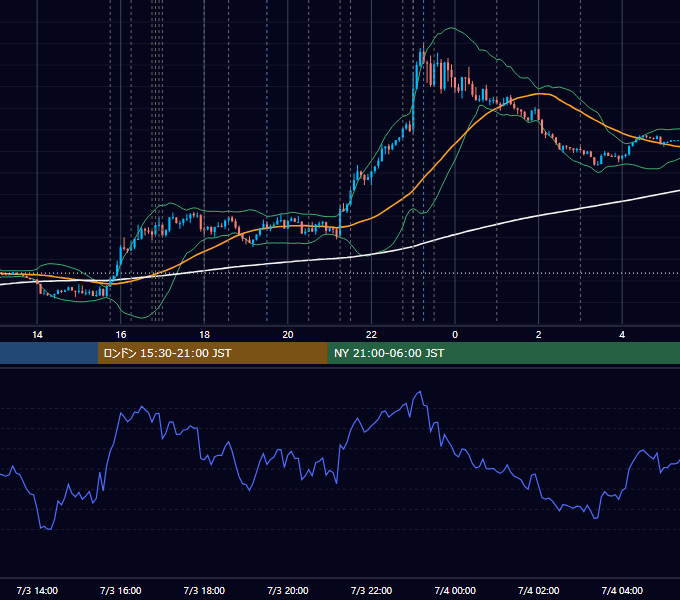Image resolution: width=680 pixels, height=600 pixels.
Task: Click the 18 hour axis label
Action: pyautogui.click(x=204, y=335)
